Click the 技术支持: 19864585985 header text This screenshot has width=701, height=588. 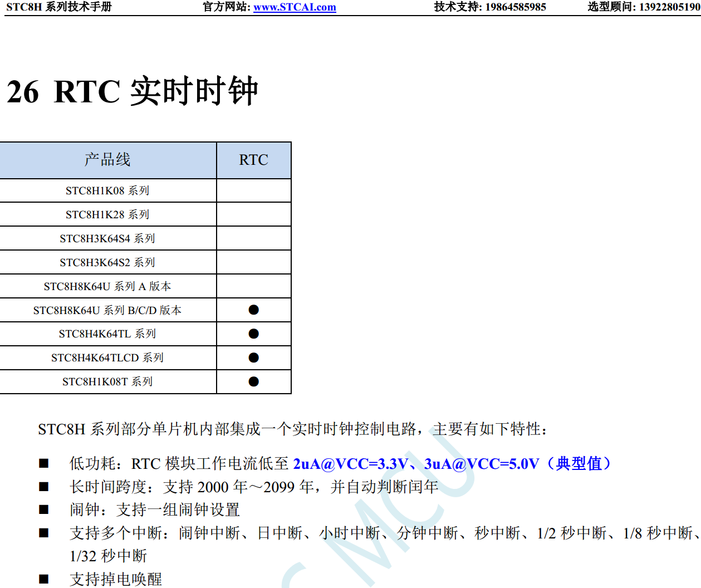490,7
